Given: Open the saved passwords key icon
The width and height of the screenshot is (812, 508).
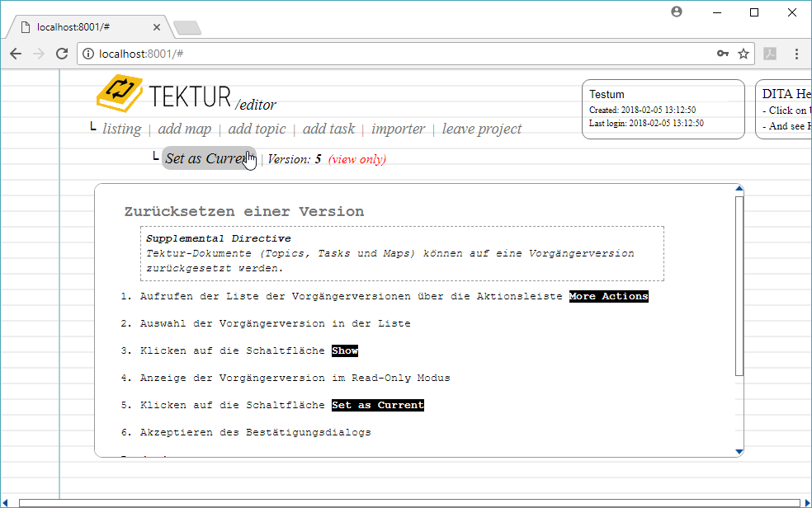Looking at the screenshot, I should pos(722,54).
